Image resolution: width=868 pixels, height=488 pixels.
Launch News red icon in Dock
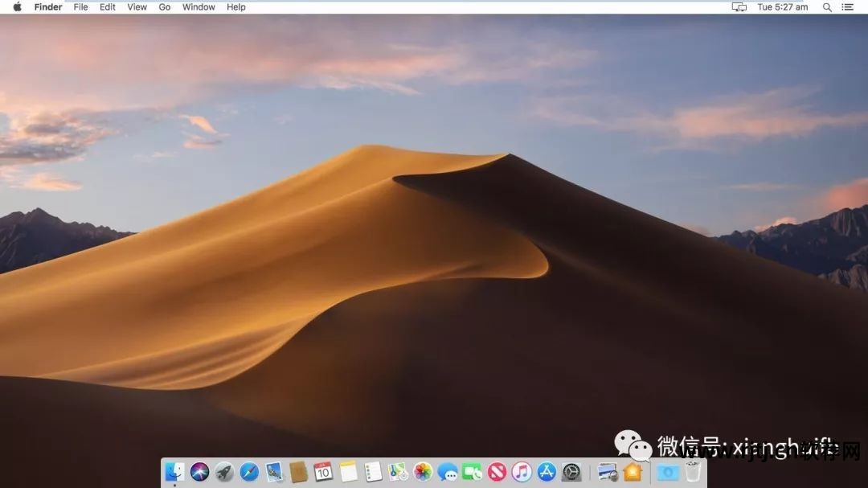click(x=497, y=472)
